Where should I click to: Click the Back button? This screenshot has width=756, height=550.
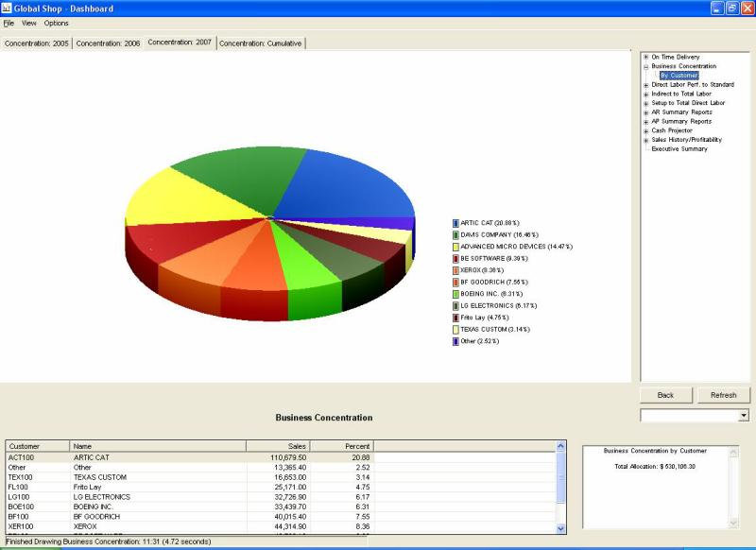[x=665, y=395]
